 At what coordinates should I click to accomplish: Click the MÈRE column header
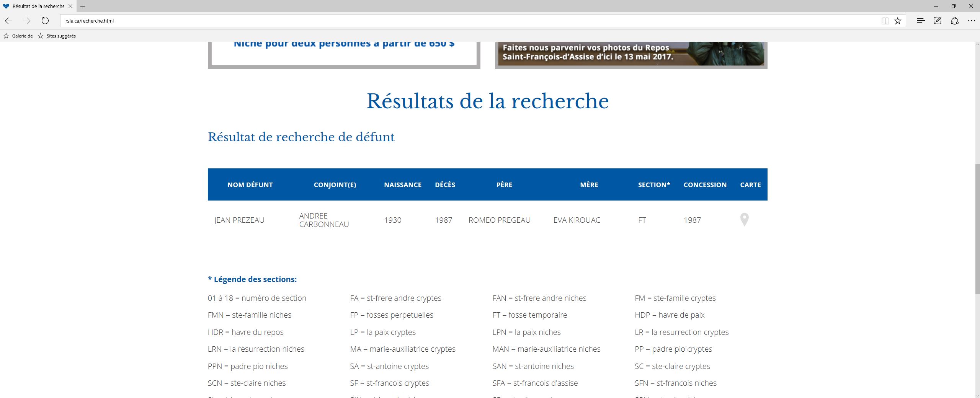coord(589,185)
